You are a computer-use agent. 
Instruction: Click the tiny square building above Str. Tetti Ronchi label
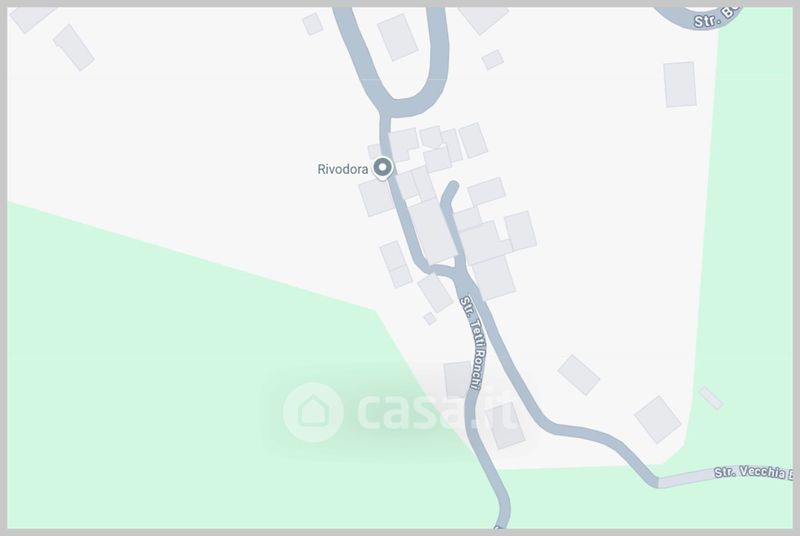pyautogui.click(x=430, y=318)
